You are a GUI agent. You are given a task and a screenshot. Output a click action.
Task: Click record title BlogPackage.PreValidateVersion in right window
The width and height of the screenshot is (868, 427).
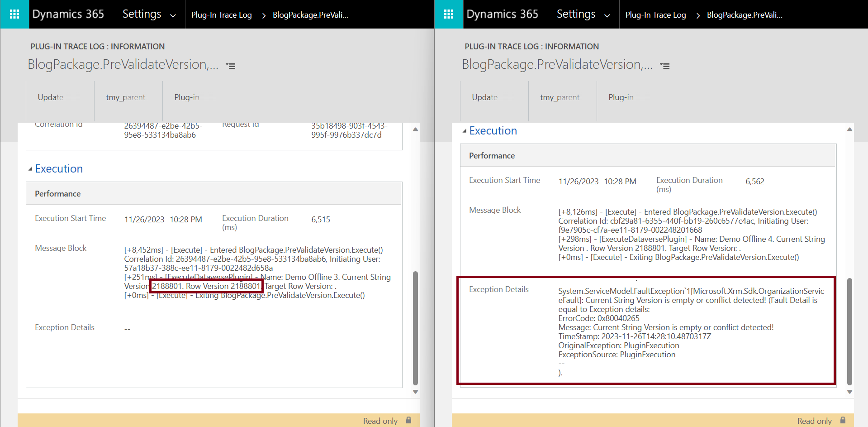[x=557, y=65]
